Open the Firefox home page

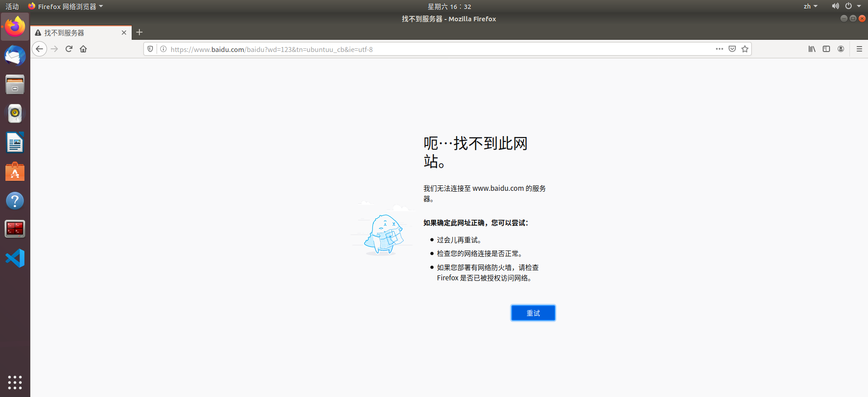coord(83,49)
